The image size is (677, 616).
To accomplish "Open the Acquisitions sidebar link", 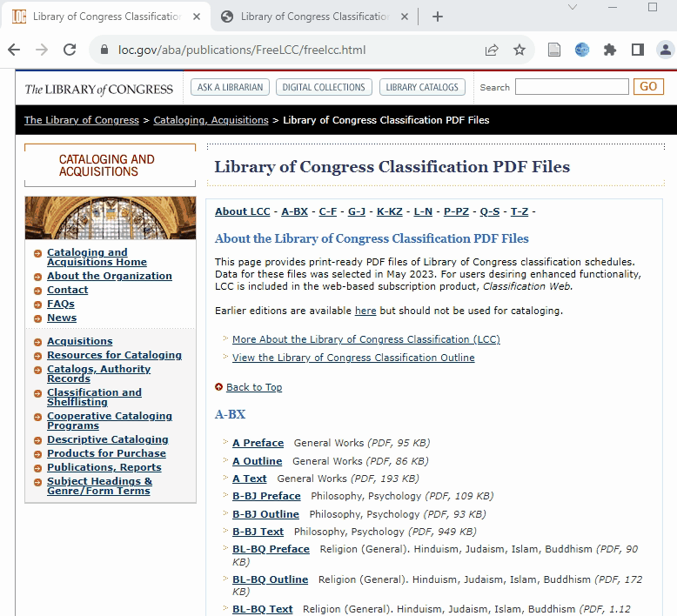I will [80, 341].
